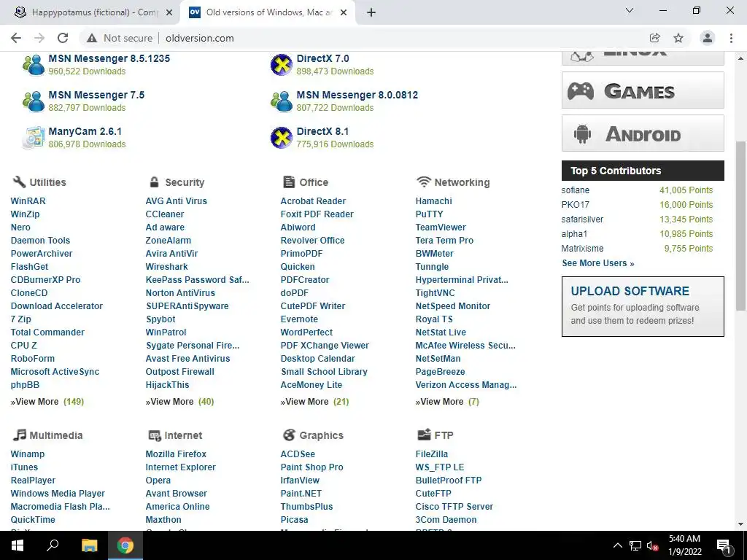This screenshot has height=560, width=747.
Task: Open the Winamp link
Action: tap(27, 454)
